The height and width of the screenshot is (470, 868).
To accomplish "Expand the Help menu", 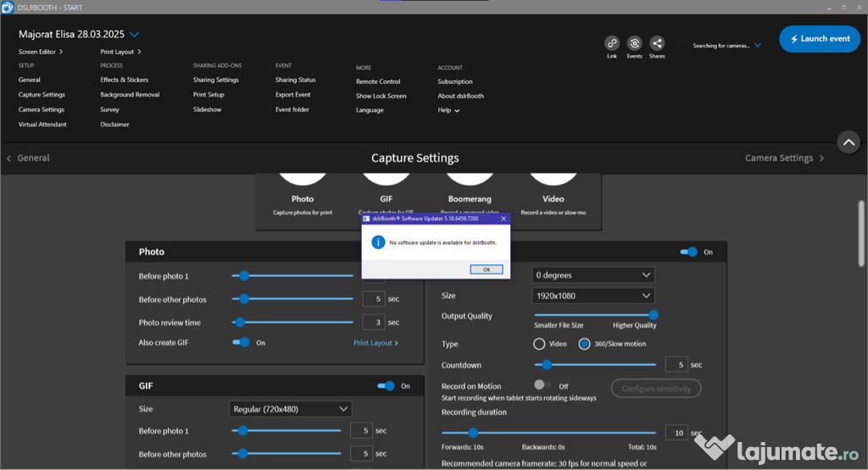I will pos(448,110).
